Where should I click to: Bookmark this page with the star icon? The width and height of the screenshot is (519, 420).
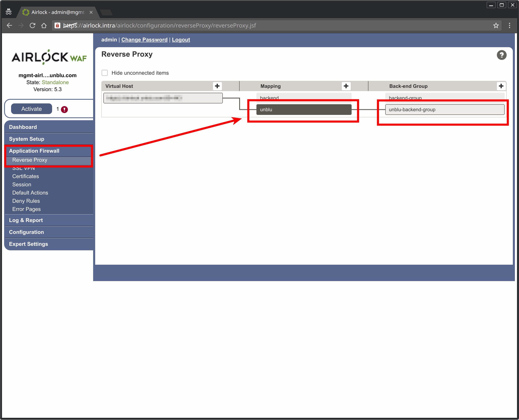click(x=496, y=26)
